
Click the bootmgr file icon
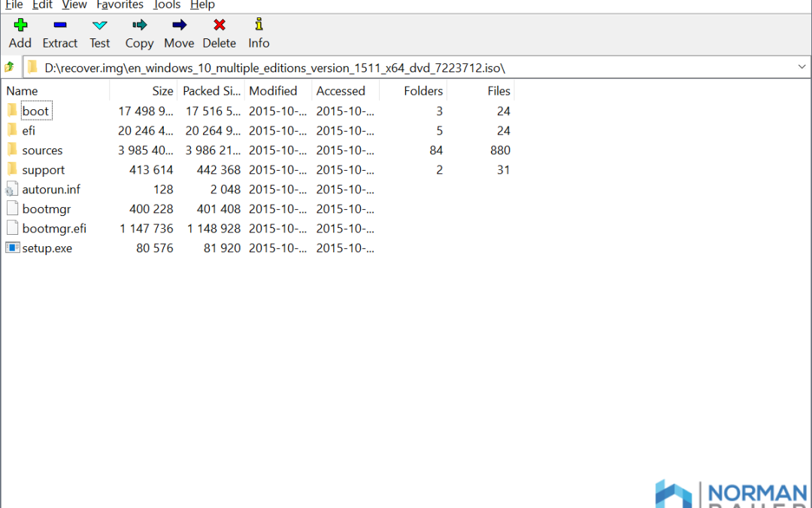(13, 208)
